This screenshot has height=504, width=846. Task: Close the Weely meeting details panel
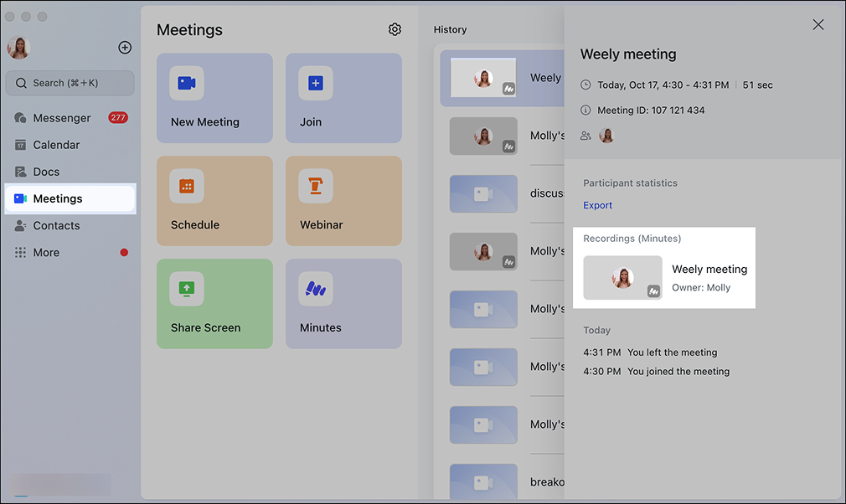coord(818,24)
